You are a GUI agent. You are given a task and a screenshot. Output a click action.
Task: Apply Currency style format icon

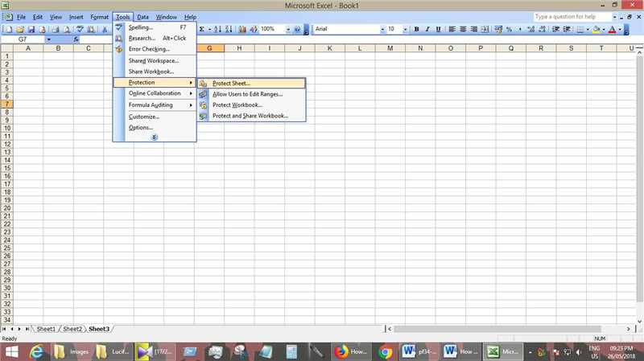(498, 29)
